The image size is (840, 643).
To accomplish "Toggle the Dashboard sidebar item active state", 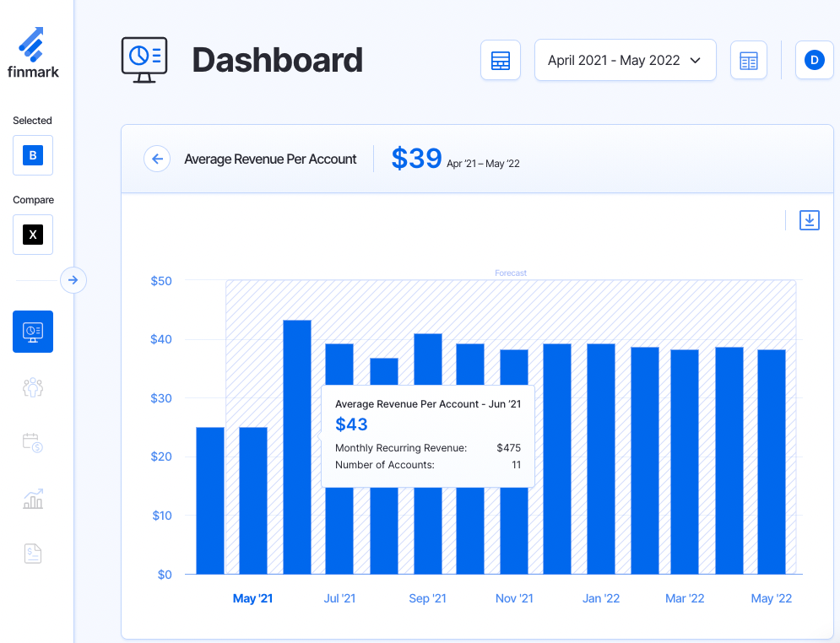I will (x=32, y=331).
